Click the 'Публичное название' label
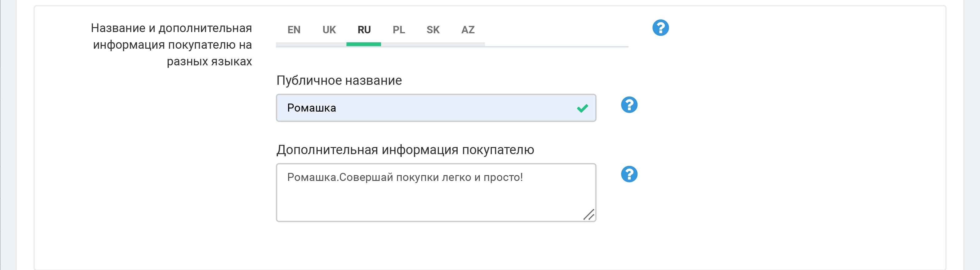Screen dimensions: 980x270 pyautogui.click(x=339, y=81)
